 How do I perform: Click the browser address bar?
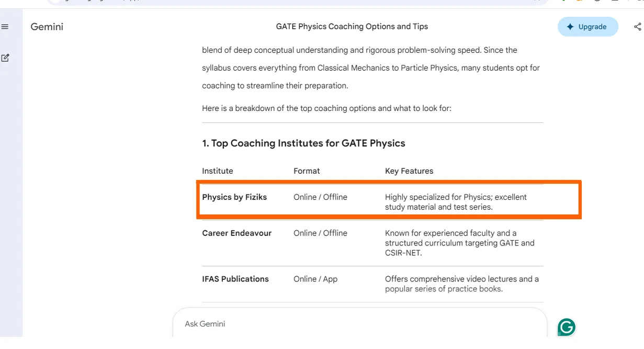pos(298,2)
